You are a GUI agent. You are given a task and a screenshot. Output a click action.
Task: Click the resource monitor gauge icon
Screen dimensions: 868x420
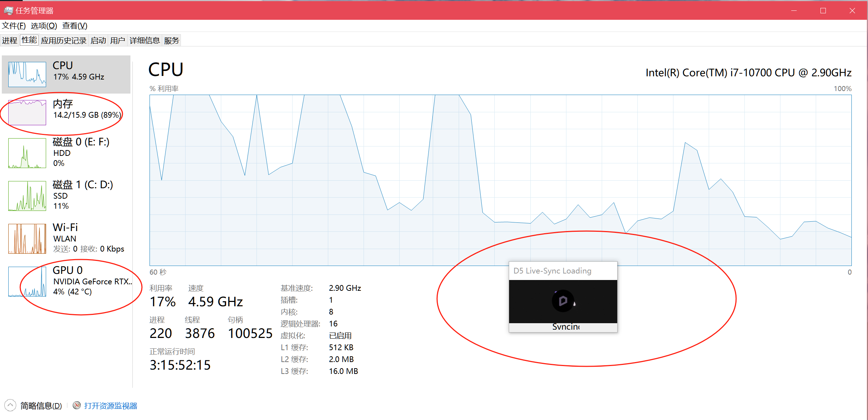pyautogui.click(x=76, y=406)
